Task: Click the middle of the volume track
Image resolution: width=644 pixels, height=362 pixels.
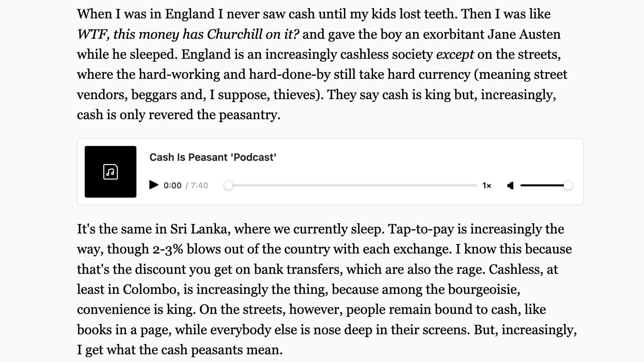Action: (x=543, y=185)
